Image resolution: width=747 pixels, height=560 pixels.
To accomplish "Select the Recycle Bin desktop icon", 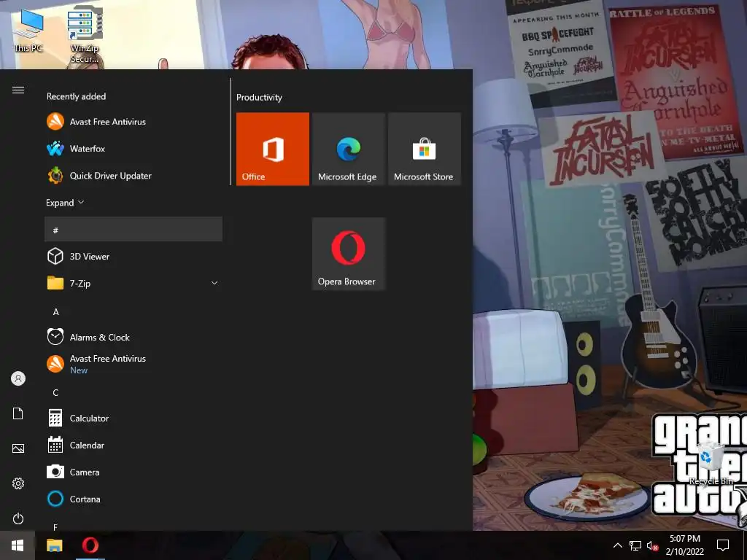I will [711, 463].
